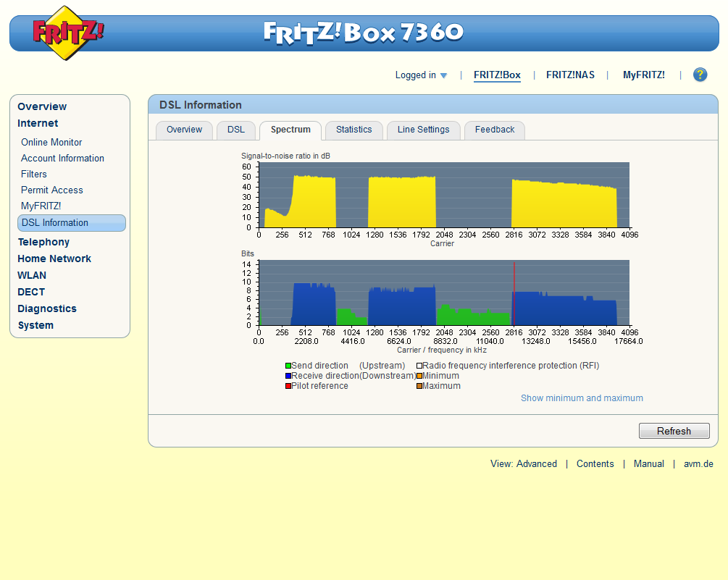Screen dimensions: 728x580
Task: Click Show minimum and maximum link
Action: [582, 398]
